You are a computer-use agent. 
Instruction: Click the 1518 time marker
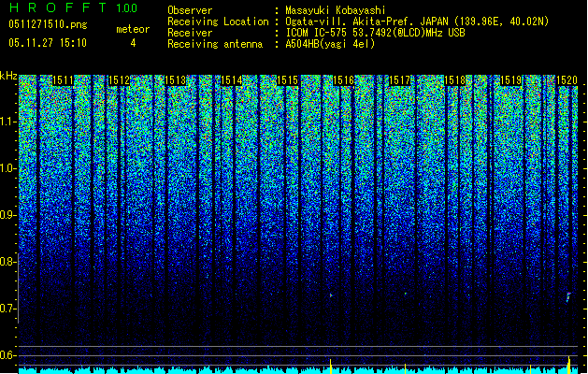(x=455, y=80)
